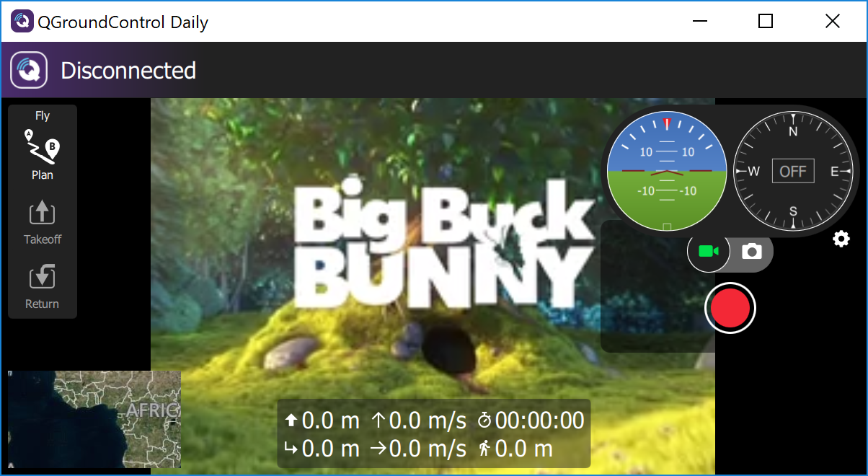This screenshot has height=476, width=868.
Task: Maximize the QGroundControl Daily window
Action: (x=766, y=22)
